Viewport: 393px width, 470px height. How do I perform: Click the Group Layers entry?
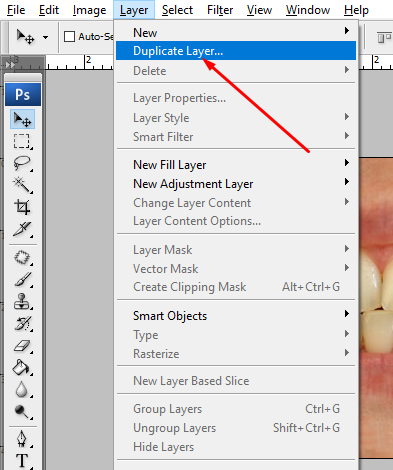click(x=236, y=409)
